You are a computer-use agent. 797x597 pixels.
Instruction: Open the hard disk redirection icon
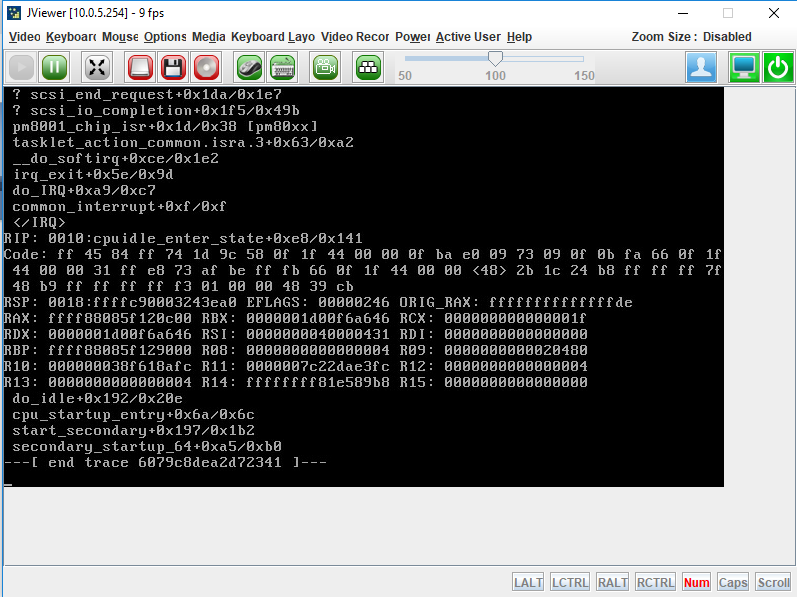[140, 67]
